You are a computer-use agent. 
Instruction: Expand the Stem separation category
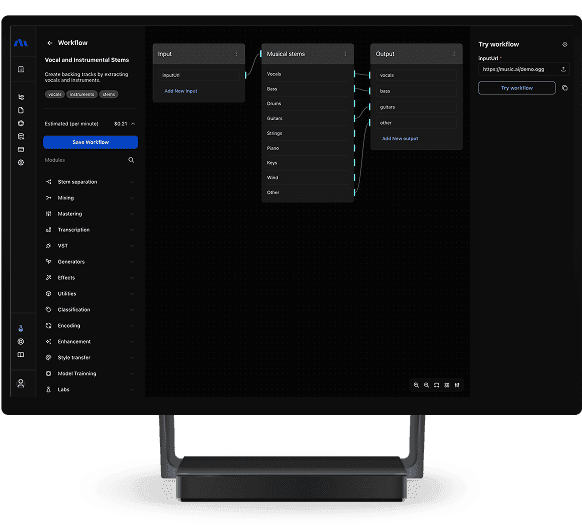click(x=132, y=182)
